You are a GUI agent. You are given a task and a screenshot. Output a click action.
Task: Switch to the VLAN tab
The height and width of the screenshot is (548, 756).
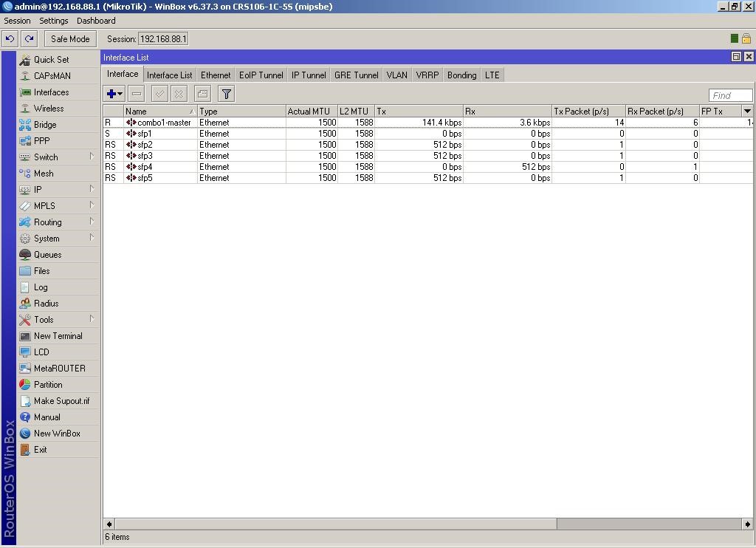click(x=396, y=75)
